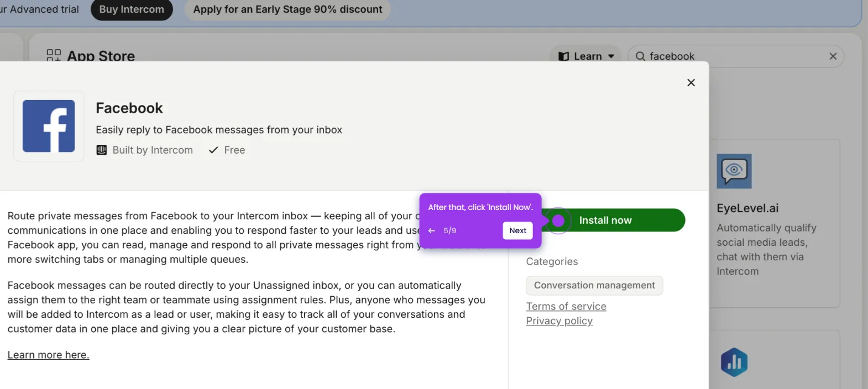Apply for an Early Stage 90% discount
Viewport: 868px width, 389px height.
click(287, 9)
